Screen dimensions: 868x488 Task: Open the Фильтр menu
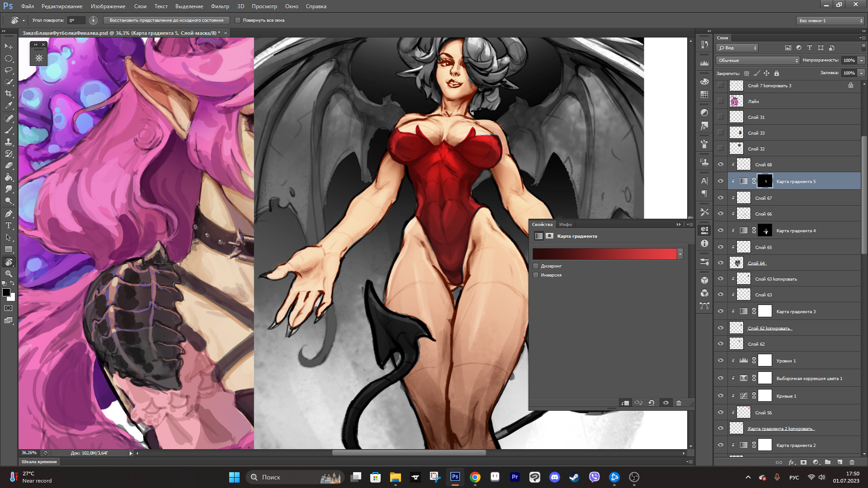220,6
